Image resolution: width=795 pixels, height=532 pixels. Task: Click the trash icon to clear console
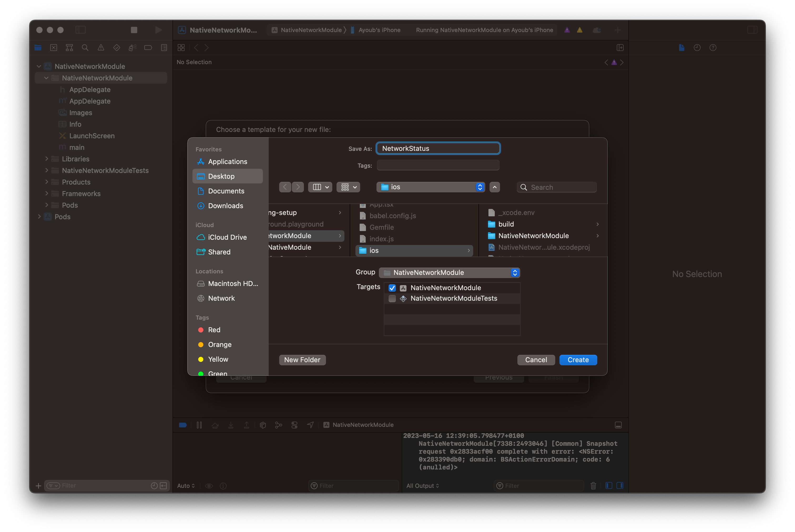[x=593, y=485]
